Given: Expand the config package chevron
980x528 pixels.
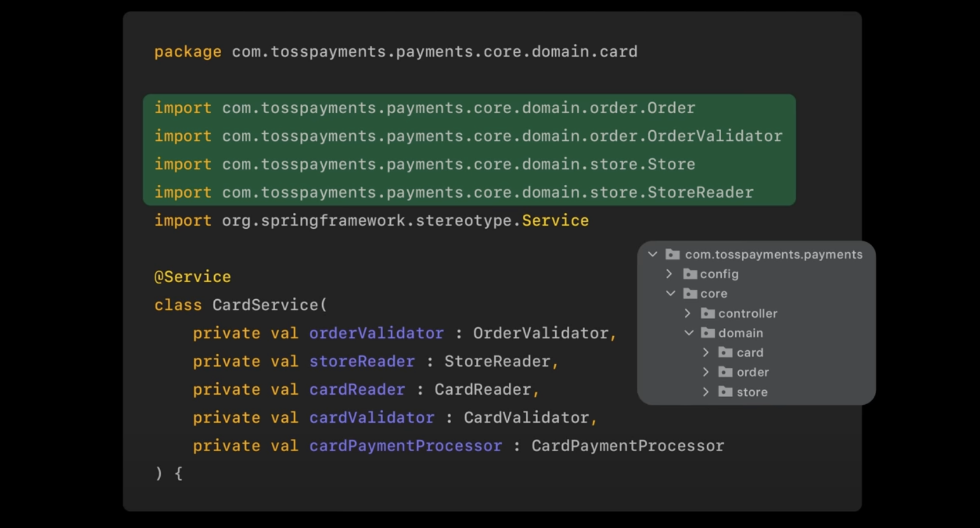Looking at the screenshot, I should (x=670, y=274).
